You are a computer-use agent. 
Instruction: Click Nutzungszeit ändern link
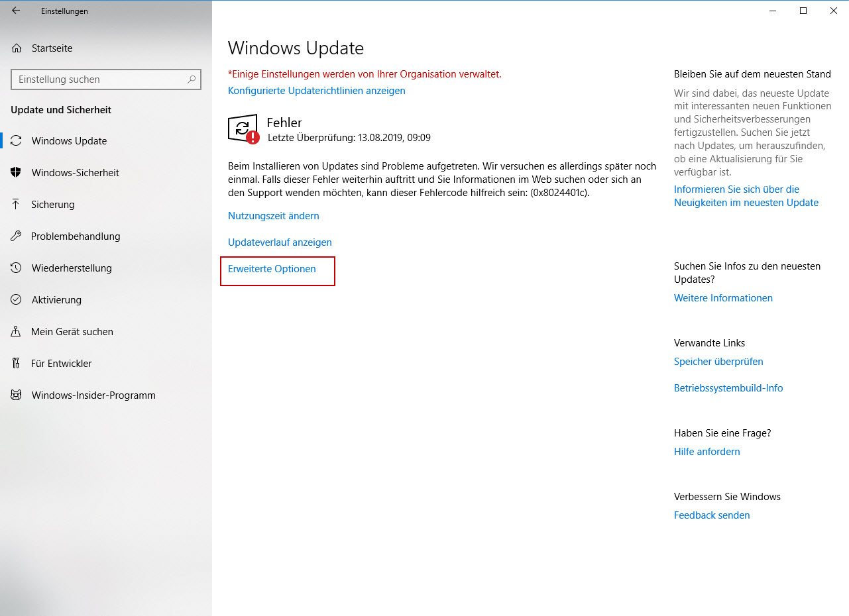pos(274,216)
